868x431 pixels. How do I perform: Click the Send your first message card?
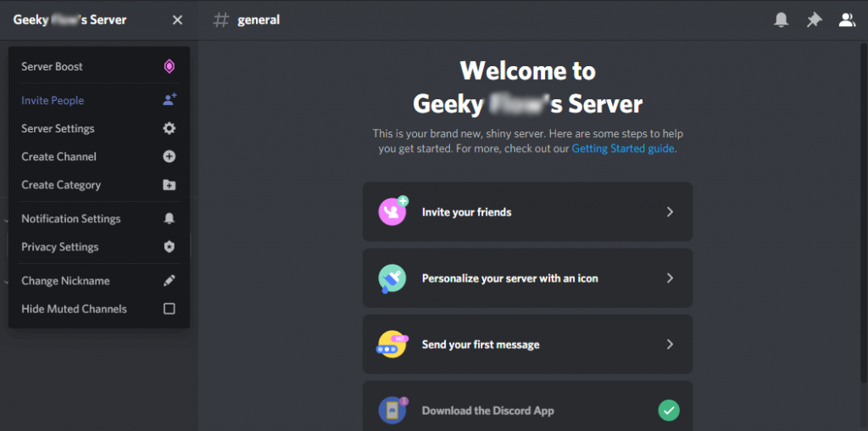pos(527,344)
